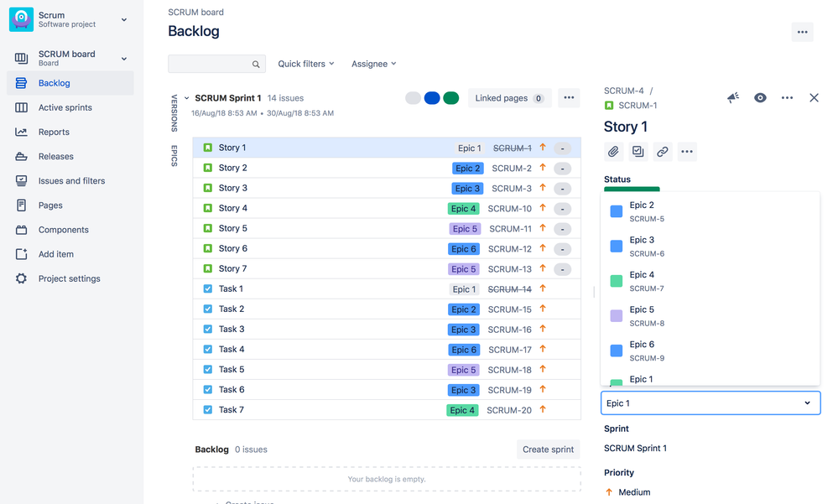
Task: Open the Quick filters dropdown
Action: [x=306, y=64]
